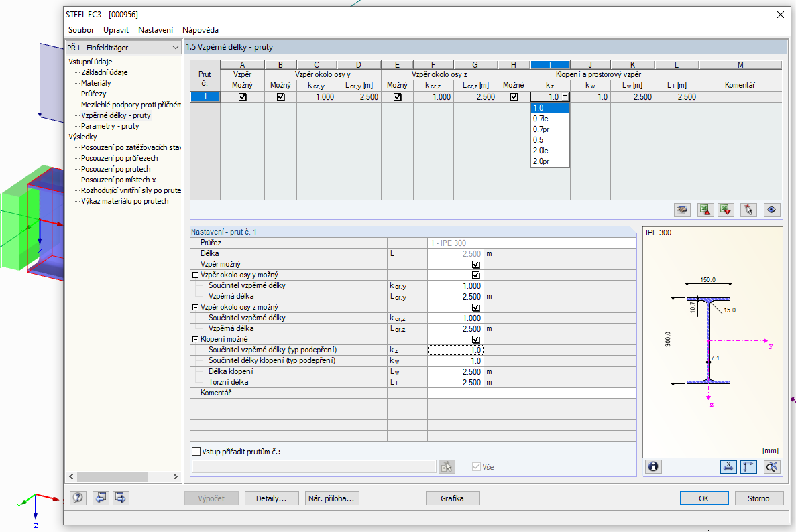796x532 pixels.
Task: Go to previous input window arrow icon
Action: click(101, 498)
